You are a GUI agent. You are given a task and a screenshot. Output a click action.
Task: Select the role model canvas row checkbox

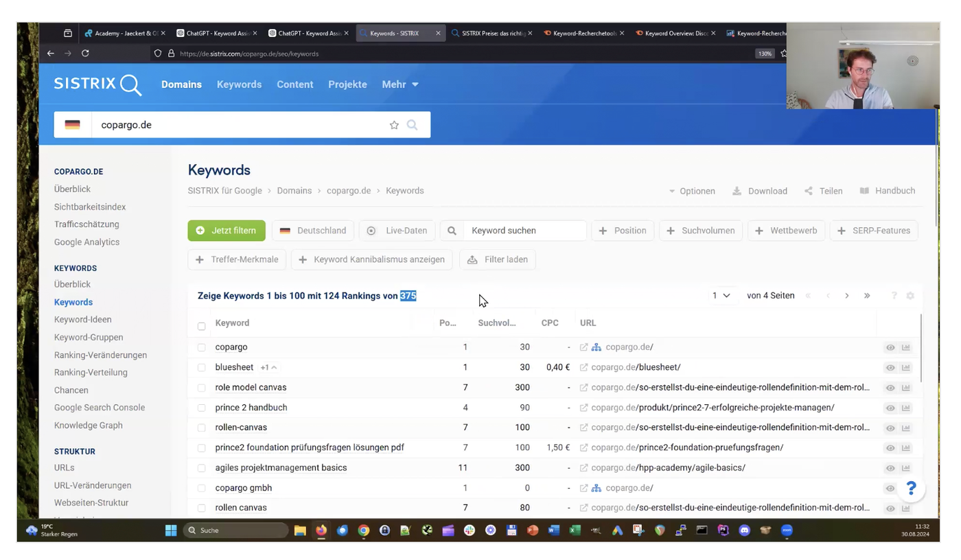pos(201,388)
